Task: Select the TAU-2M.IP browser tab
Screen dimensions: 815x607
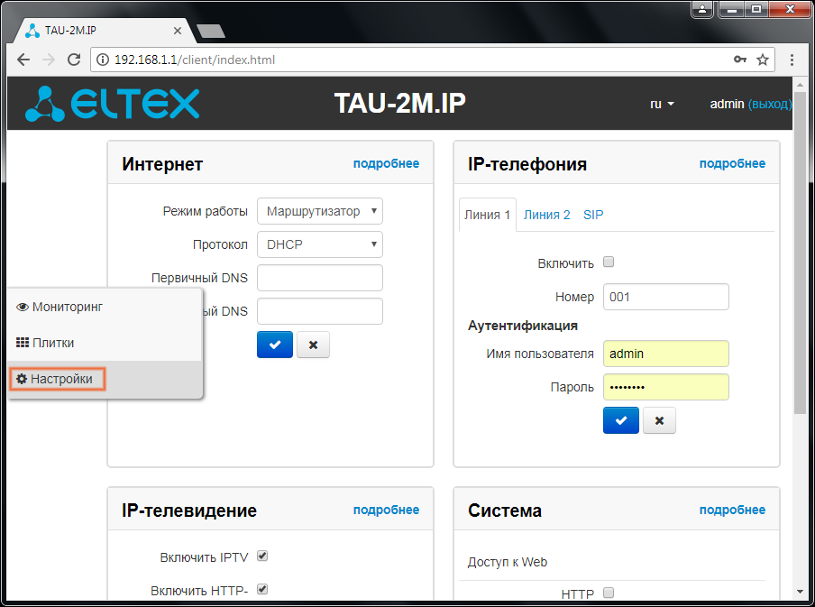Action: (104, 31)
